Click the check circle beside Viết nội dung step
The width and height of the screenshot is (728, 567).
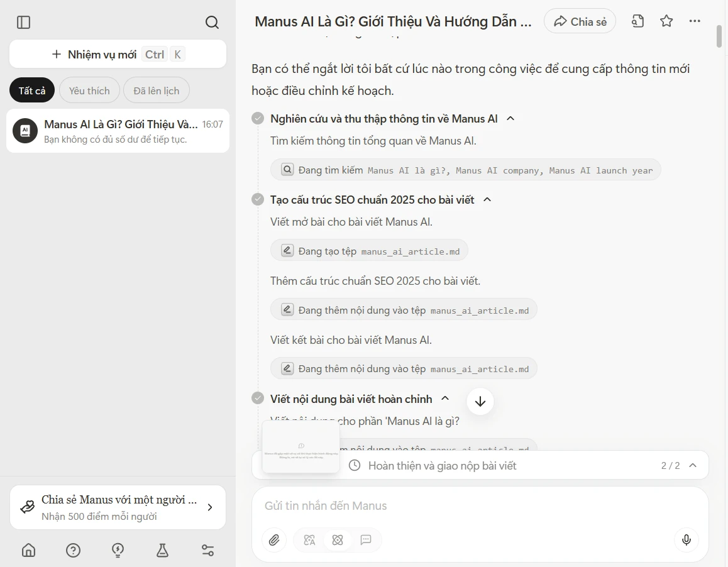pyautogui.click(x=258, y=399)
